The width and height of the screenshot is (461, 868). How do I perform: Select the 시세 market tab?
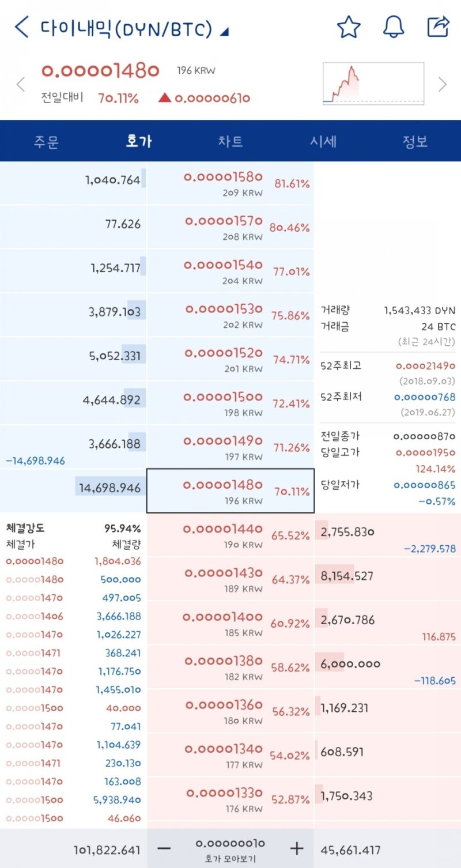(323, 141)
